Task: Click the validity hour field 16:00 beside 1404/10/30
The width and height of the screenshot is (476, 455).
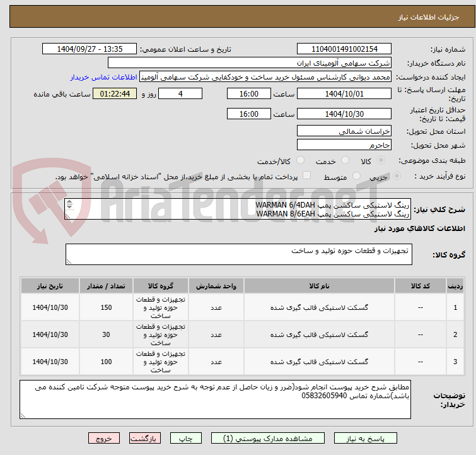Action: (249, 114)
